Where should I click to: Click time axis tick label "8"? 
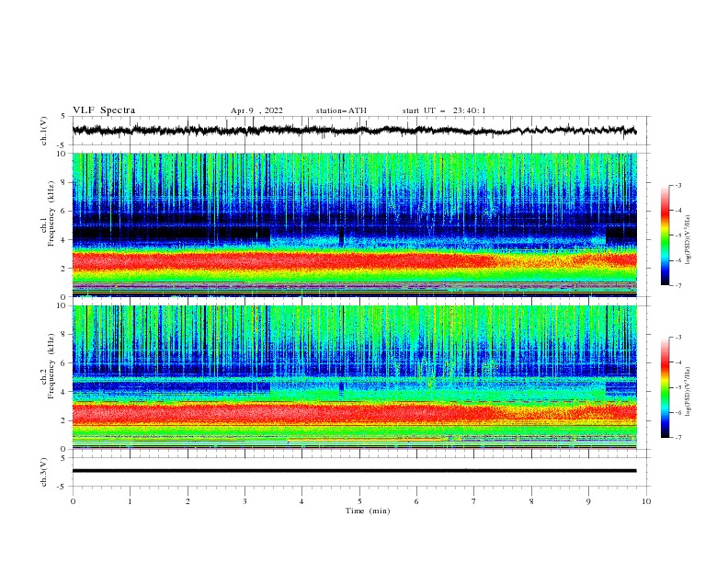[x=531, y=501]
